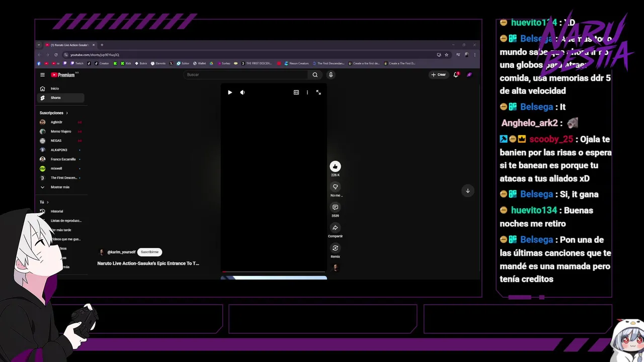Image resolution: width=644 pixels, height=362 pixels.
Task: Open Nexon Creators bookmark
Action: click(x=296, y=63)
